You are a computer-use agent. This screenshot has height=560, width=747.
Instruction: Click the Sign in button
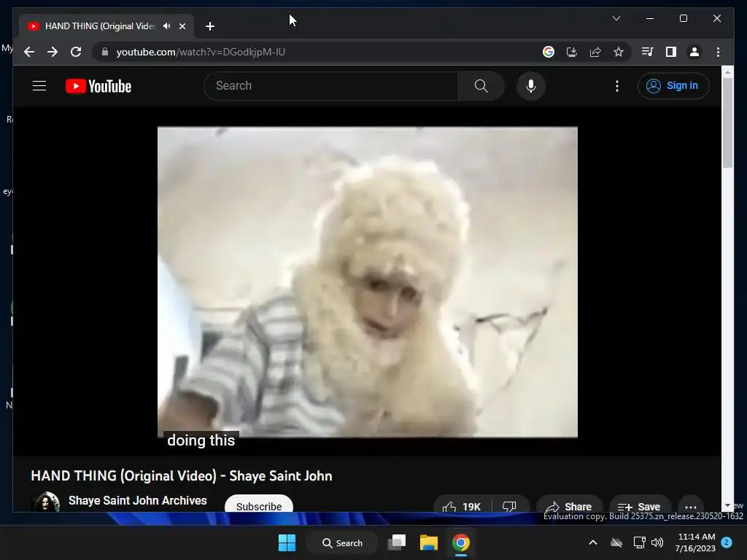click(x=673, y=86)
